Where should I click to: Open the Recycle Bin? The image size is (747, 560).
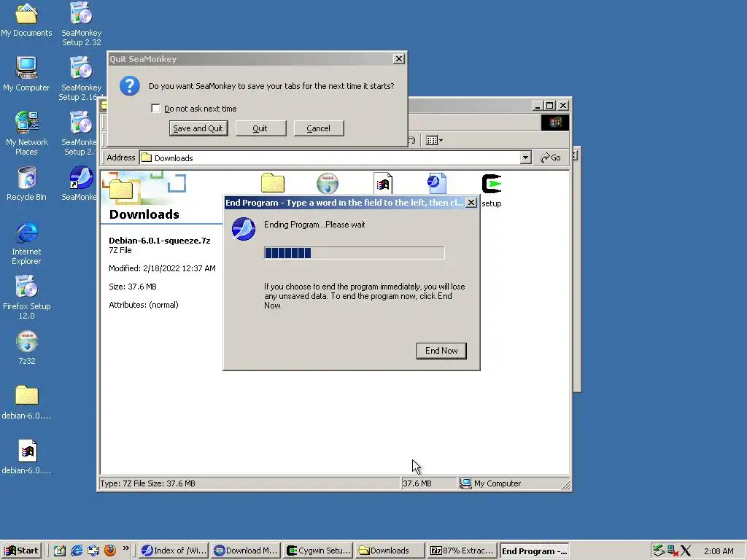(x=27, y=183)
